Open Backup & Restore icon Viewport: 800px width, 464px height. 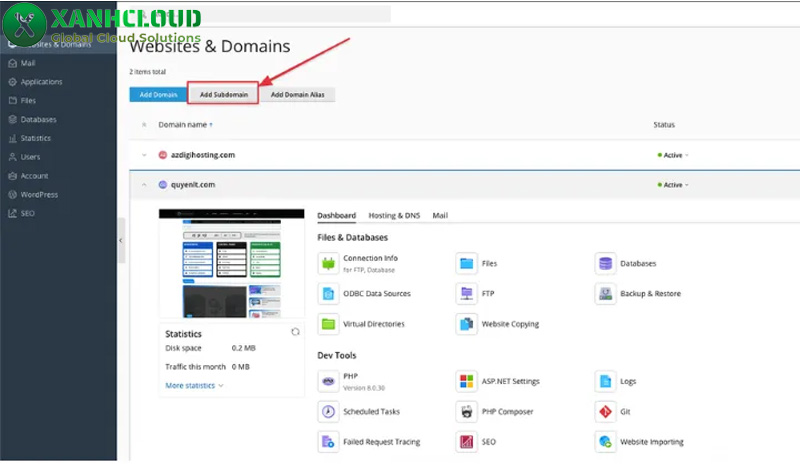point(605,294)
